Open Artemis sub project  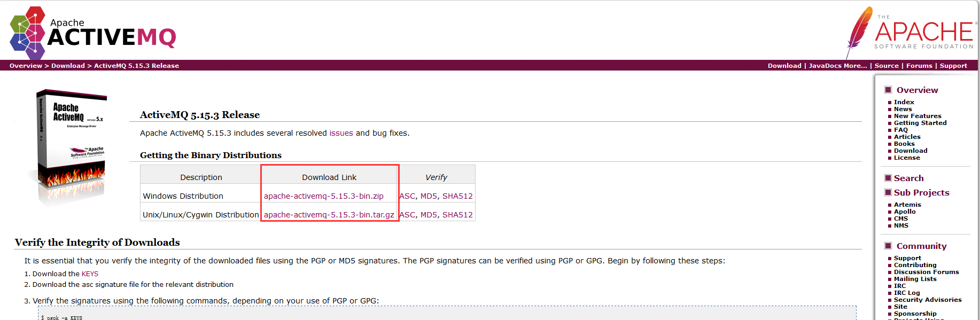point(907,205)
